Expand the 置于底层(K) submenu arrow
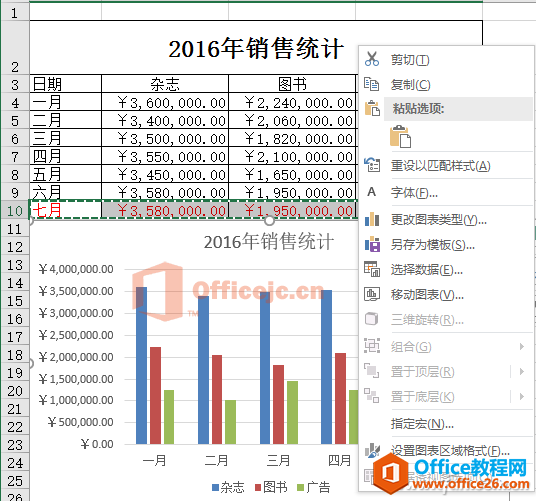Viewport: 536px width, 501px height. (x=522, y=396)
